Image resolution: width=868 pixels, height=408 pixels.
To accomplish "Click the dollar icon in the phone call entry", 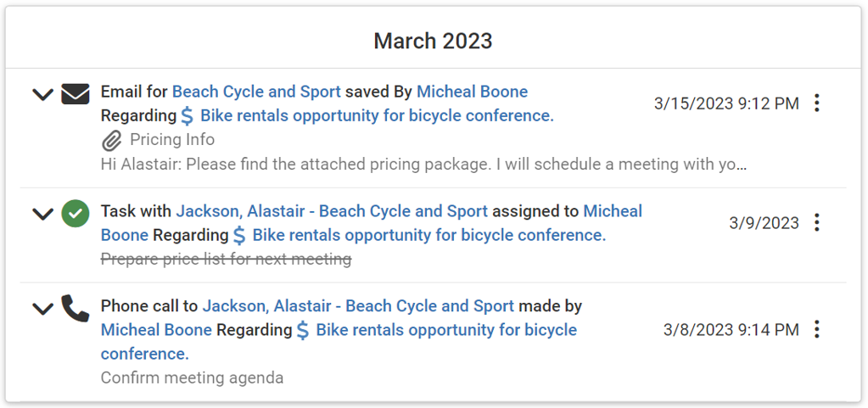I will [303, 331].
